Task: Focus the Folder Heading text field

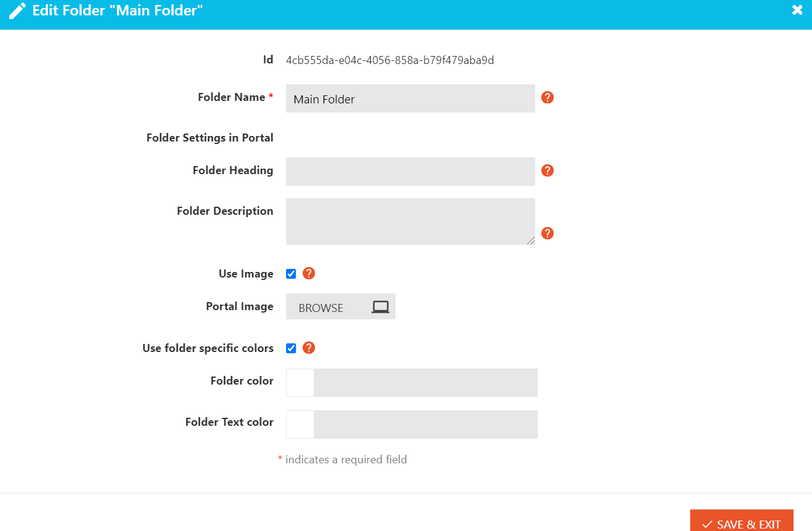Action: pyautogui.click(x=410, y=172)
